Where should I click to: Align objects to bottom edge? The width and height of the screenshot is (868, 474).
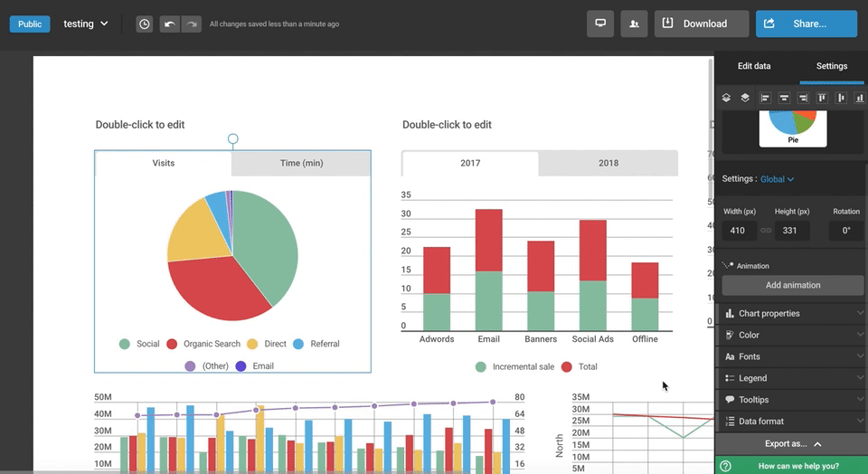point(860,98)
